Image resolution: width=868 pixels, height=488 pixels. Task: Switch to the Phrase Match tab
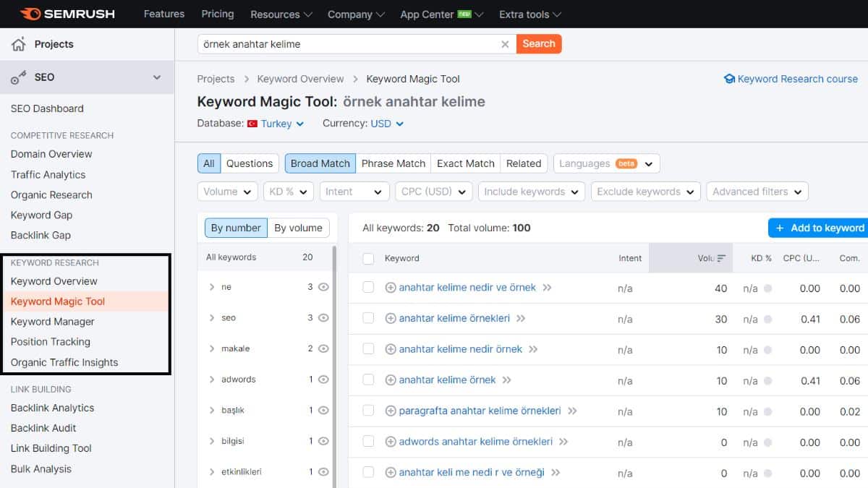coord(393,163)
